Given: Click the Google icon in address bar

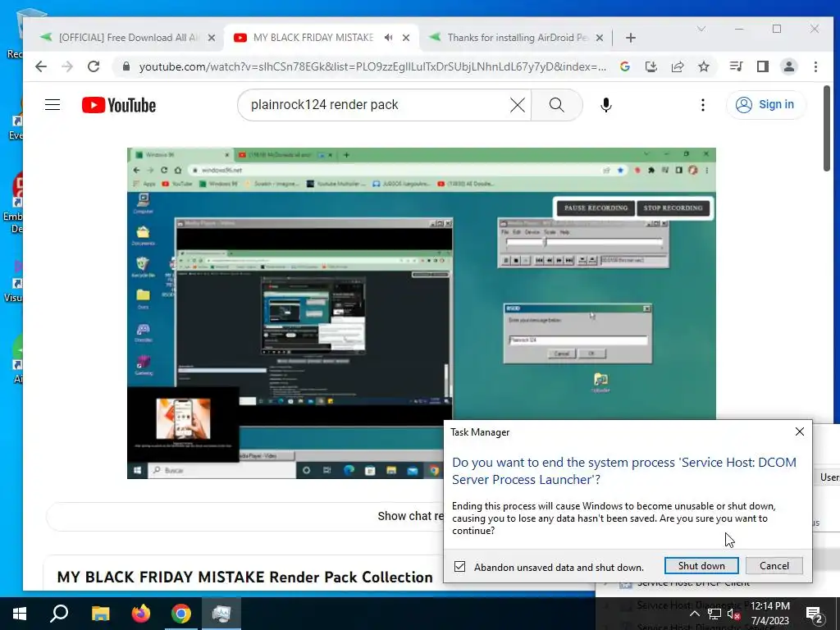Looking at the screenshot, I should [x=624, y=66].
